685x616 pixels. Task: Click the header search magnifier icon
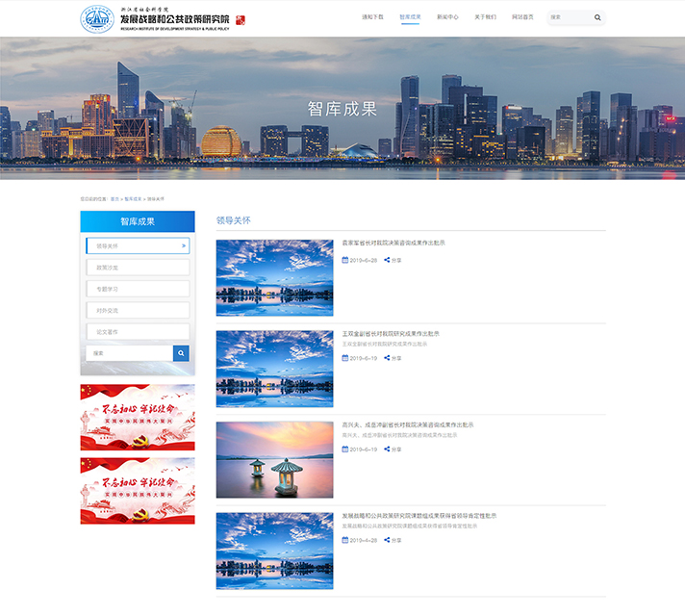pos(597,17)
